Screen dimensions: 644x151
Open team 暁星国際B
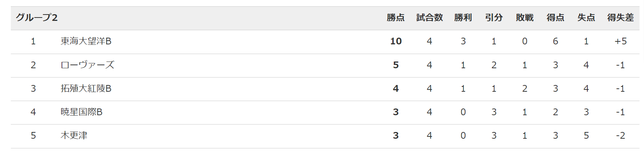(82, 112)
